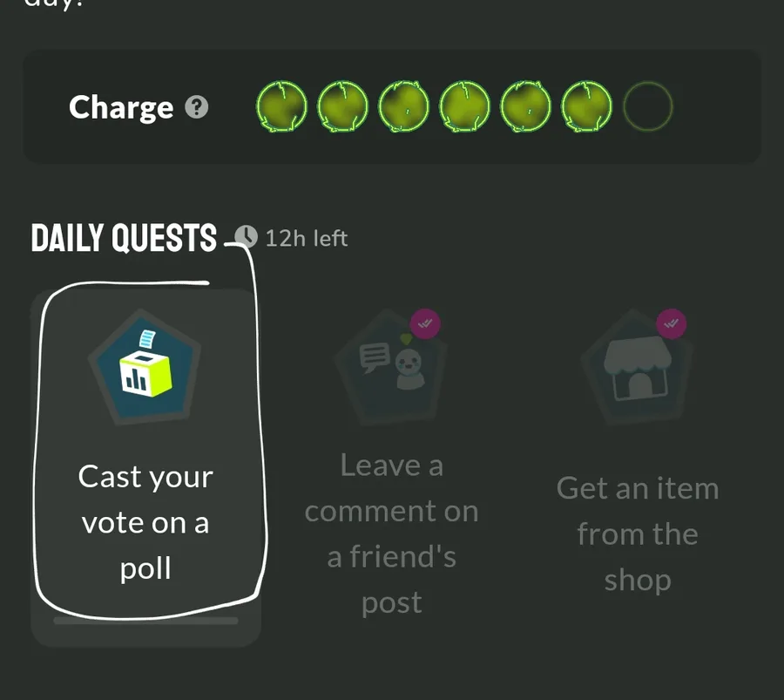The height and width of the screenshot is (700, 784).
Task: Click the second filled charge orb
Action: 342,107
